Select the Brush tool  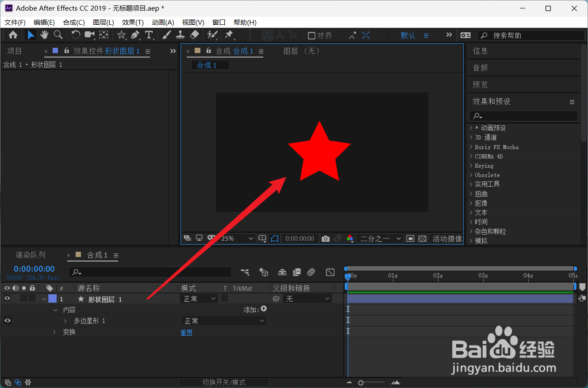167,35
